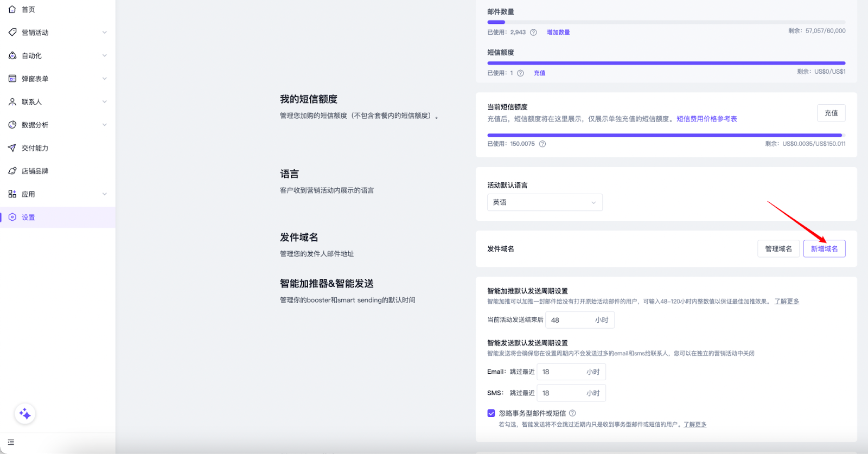Click help icon beside 已使用 2,943

click(x=533, y=33)
